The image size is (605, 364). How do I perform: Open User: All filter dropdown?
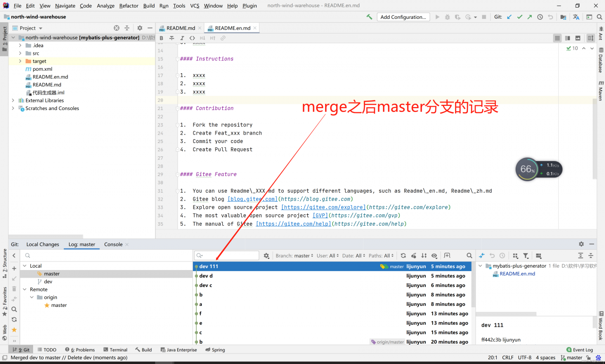328,255
